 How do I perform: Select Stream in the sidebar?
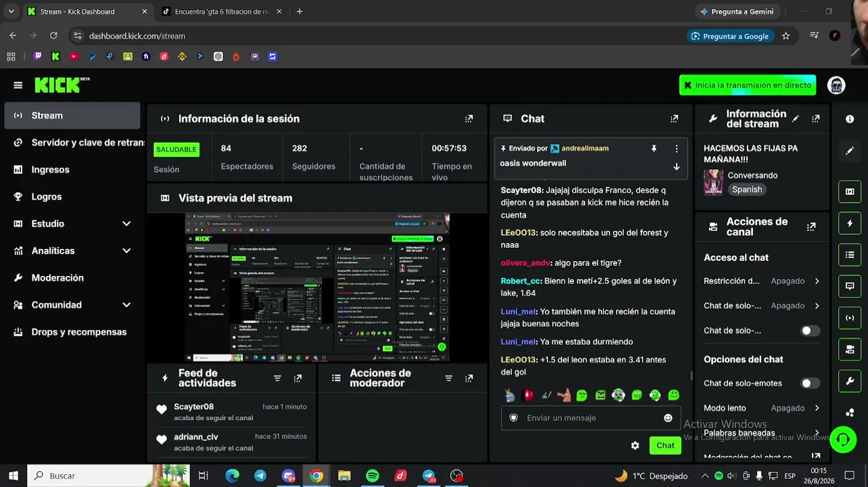[72, 116]
